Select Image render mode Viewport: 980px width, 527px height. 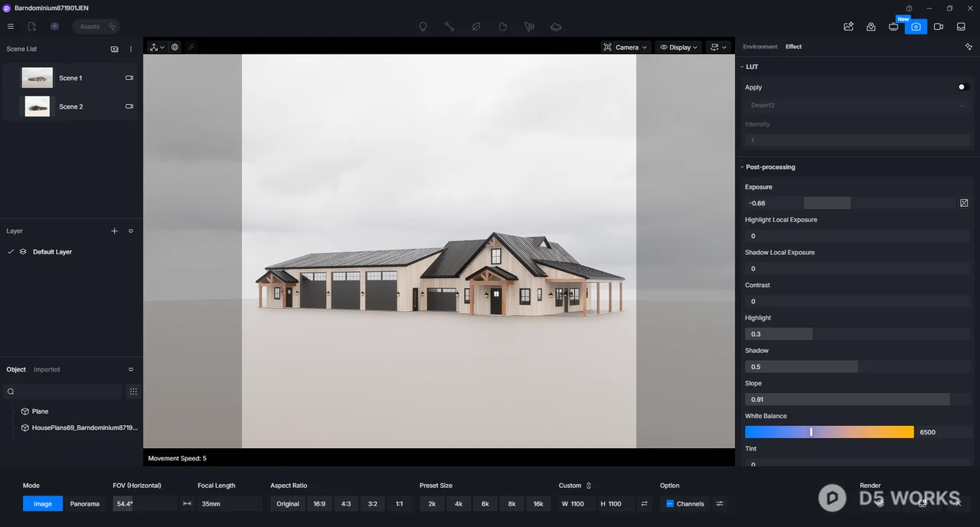pyautogui.click(x=43, y=504)
